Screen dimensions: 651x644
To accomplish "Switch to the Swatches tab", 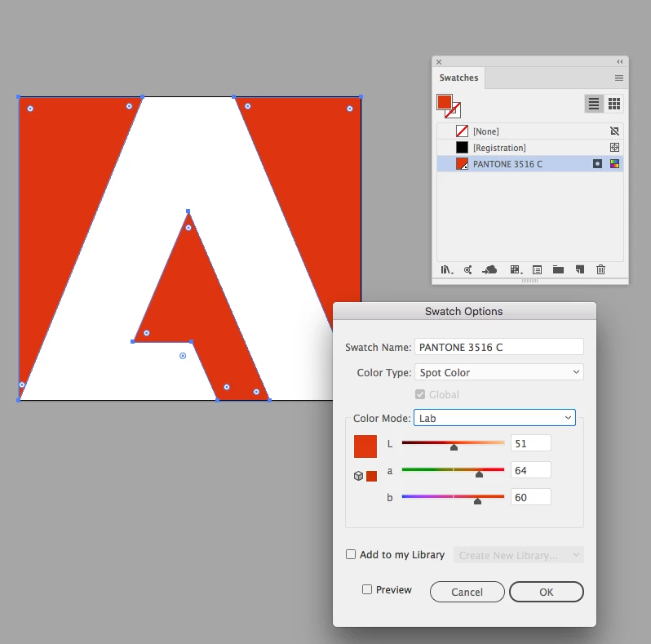I will coord(458,78).
